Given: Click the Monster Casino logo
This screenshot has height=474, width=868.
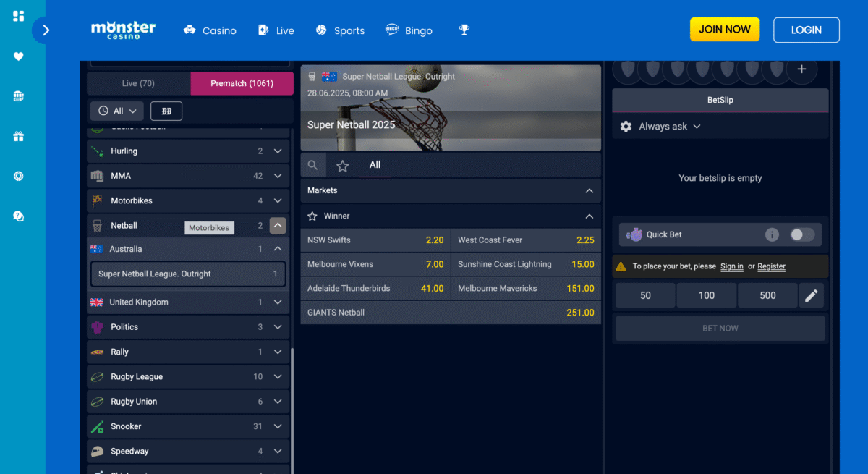Looking at the screenshot, I should (x=123, y=30).
